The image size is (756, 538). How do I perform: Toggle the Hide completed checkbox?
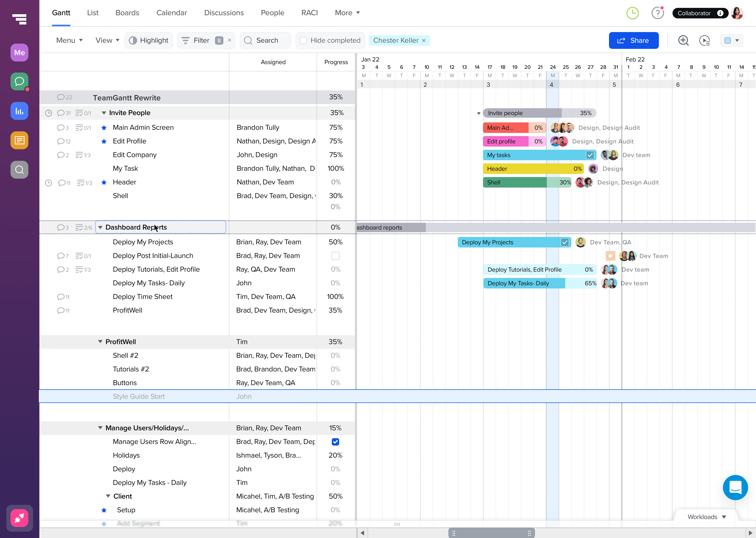point(303,40)
